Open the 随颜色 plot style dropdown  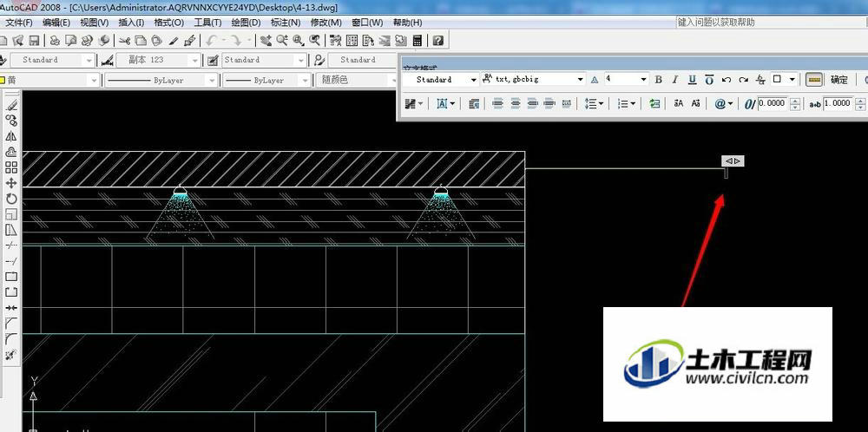393,80
